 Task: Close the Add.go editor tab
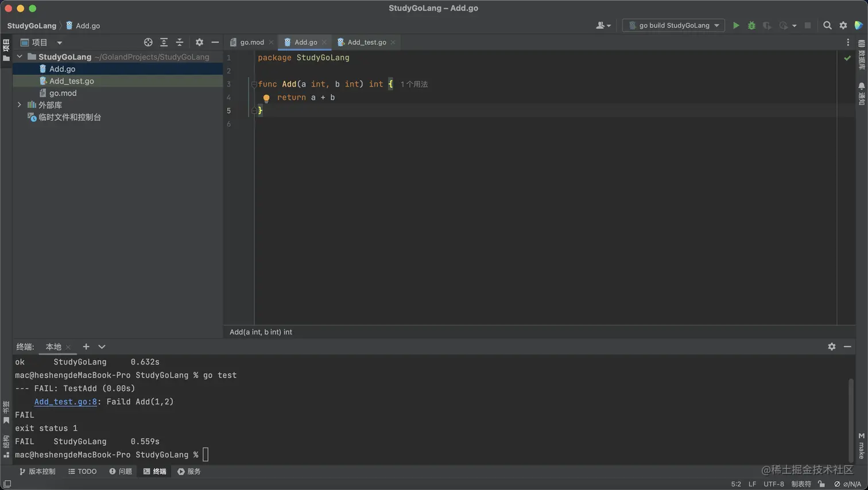point(324,42)
